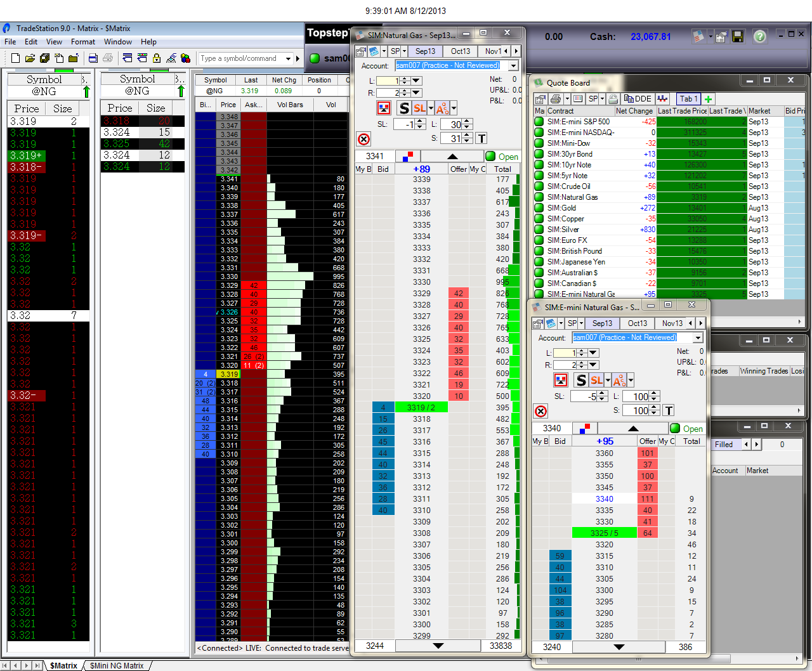Select the Filled tab in the orders window
Viewport: 812px width, 671px height.
(724, 445)
